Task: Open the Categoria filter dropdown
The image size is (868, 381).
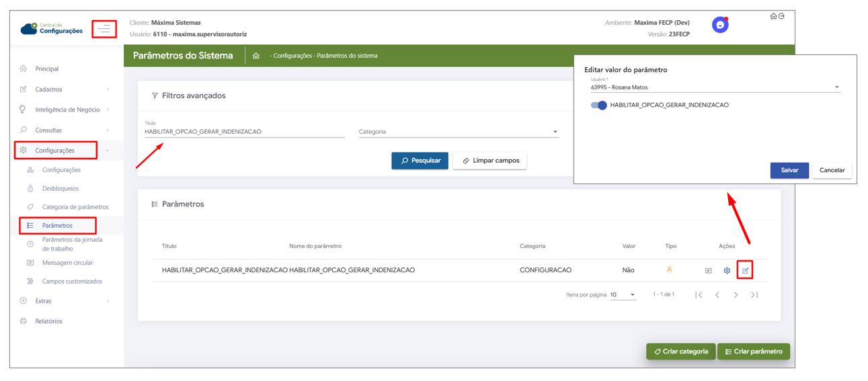Action: click(x=459, y=132)
